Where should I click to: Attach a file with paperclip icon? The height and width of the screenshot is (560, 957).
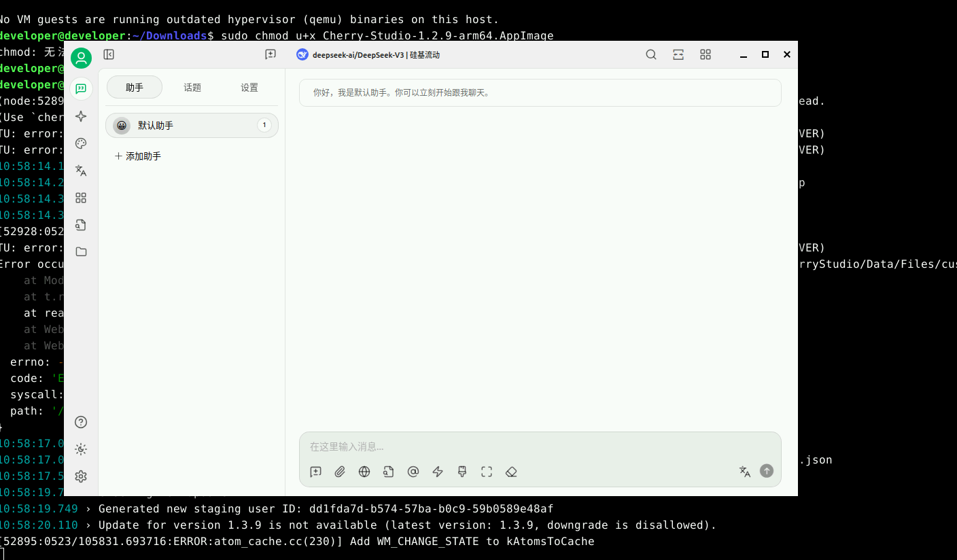340,472
